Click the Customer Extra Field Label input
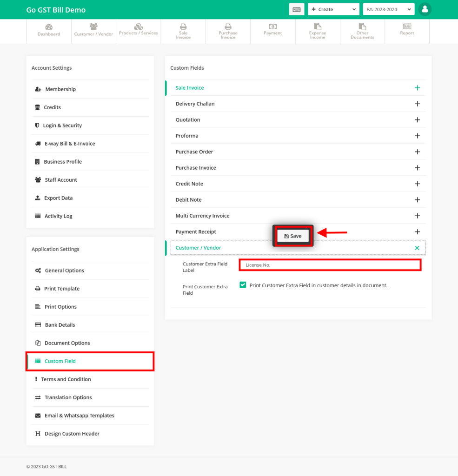458x476 pixels. (330, 264)
